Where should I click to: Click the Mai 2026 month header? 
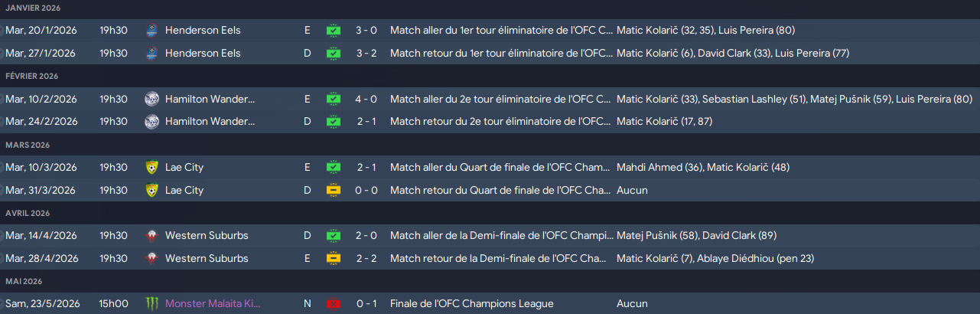[x=25, y=281]
